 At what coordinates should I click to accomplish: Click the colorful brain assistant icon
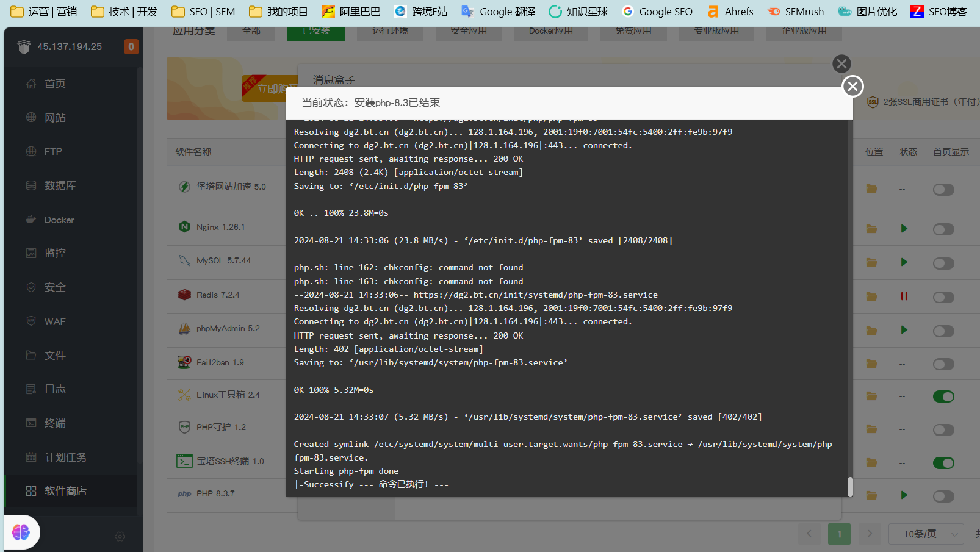point(21,532)
